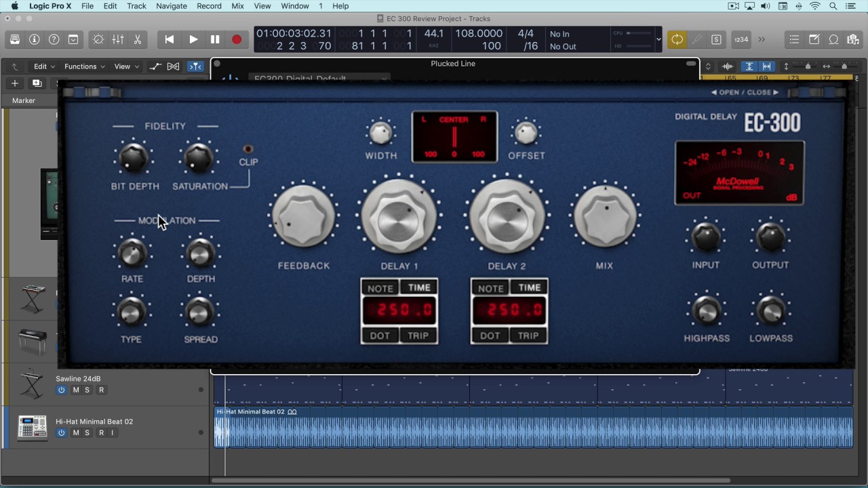868x488 pixels.
Task: Show automation curve icon
Action: click(155, 66)
